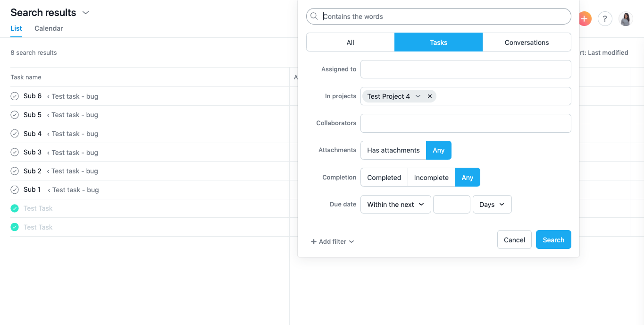Open parent link of Sub 5 row
Screen dimensions: 644x325
pos(73,115)
